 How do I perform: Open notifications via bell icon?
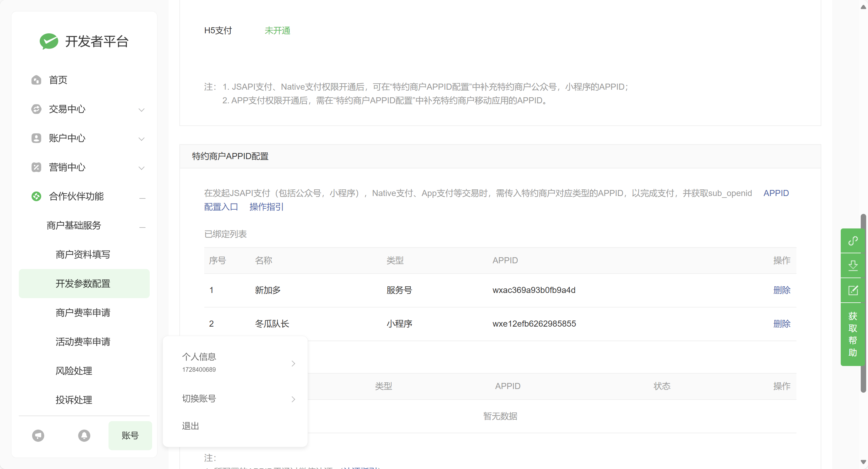(x=84, y=435)
